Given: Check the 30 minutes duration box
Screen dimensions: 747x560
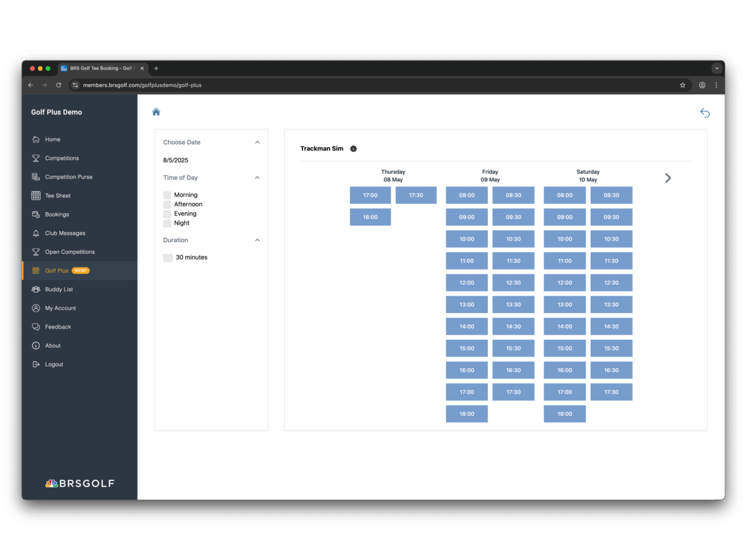Looking at the screenshot, I should [168, 258].
